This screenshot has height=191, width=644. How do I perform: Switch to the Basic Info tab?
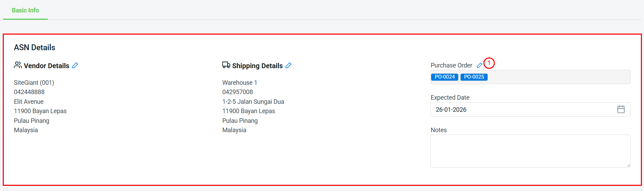coord(25,10)
